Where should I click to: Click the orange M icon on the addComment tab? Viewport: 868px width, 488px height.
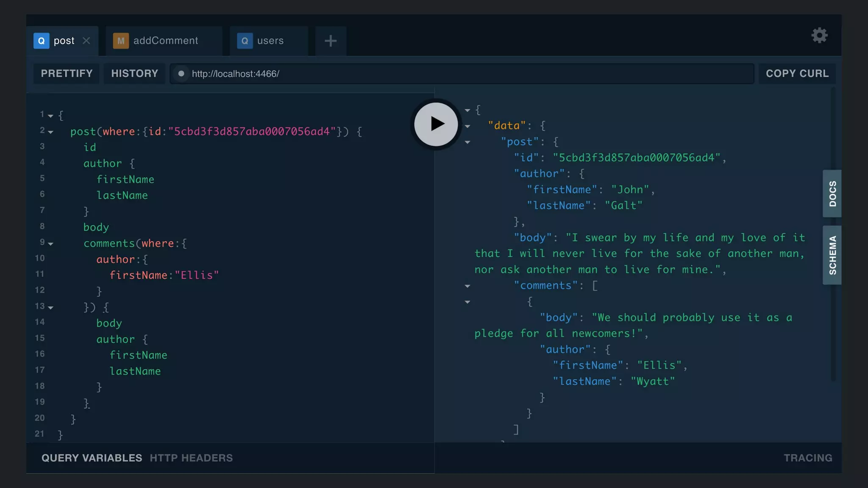pyautogui.click(x=121, y=41)
